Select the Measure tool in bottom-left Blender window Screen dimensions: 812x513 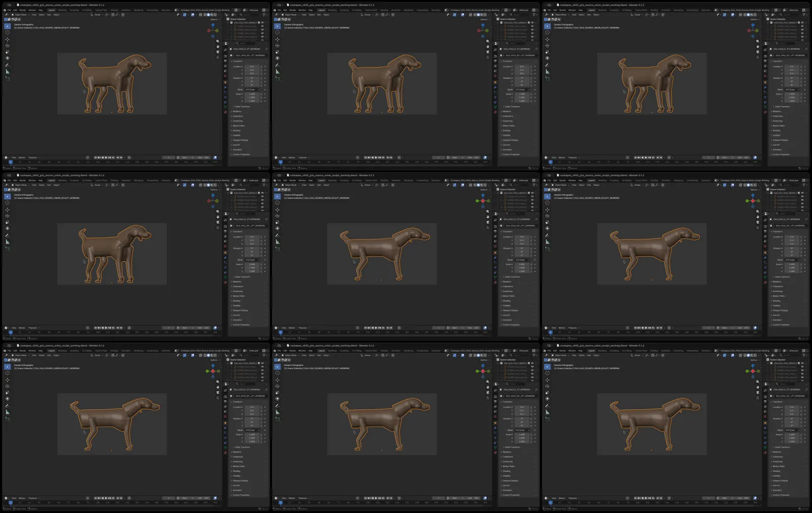point(8,412)
